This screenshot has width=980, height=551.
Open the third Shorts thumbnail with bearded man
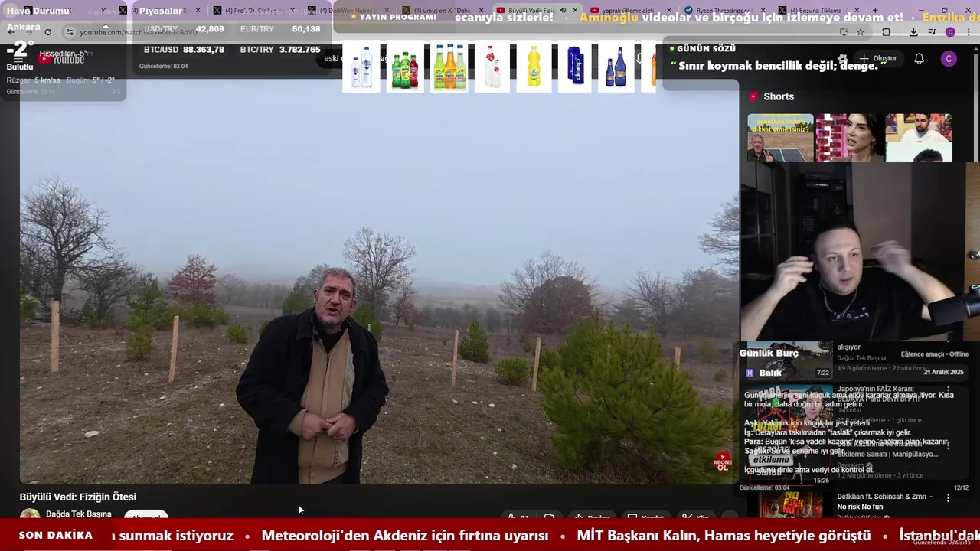(x=919, y=138)
